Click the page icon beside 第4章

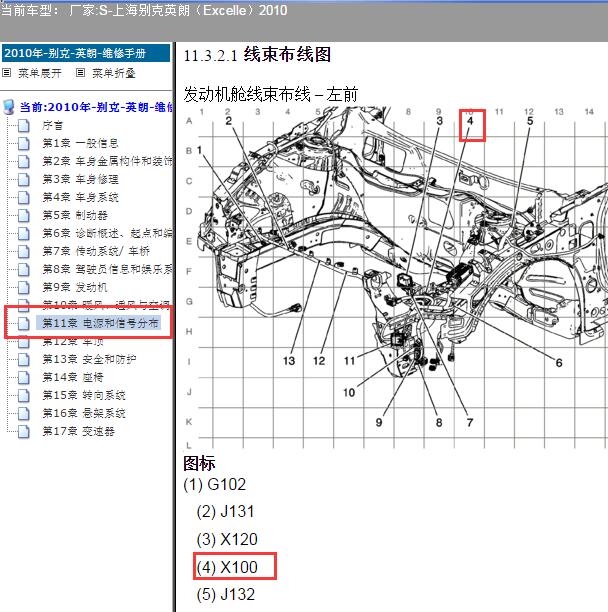[24, 197]
